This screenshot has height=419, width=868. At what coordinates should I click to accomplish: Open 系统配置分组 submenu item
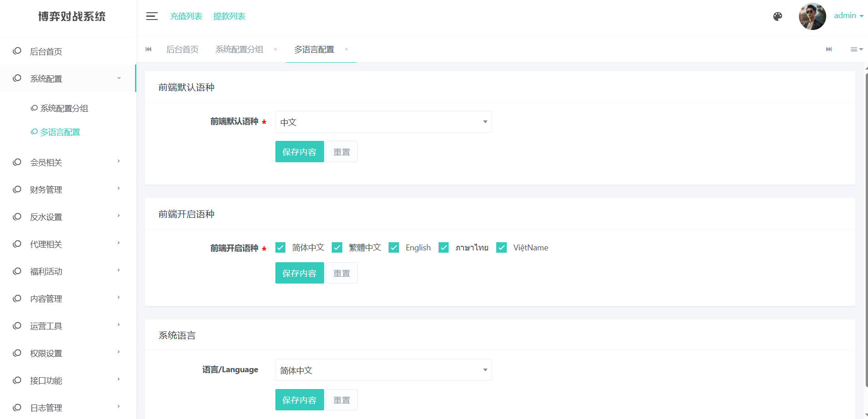pyautogui.click(x=64, y=108)
